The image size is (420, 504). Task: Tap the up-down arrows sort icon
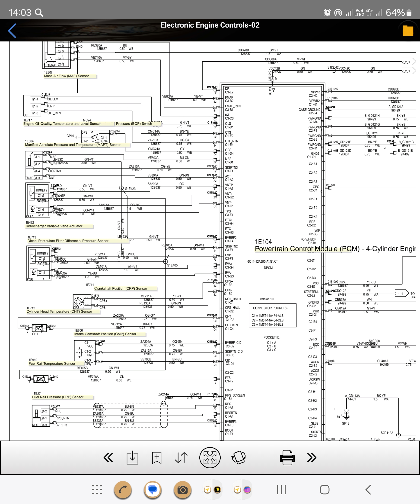tap(181, 457)
